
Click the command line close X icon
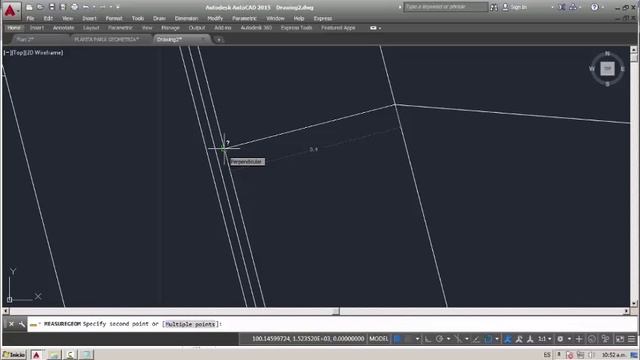tap(11, 324)
